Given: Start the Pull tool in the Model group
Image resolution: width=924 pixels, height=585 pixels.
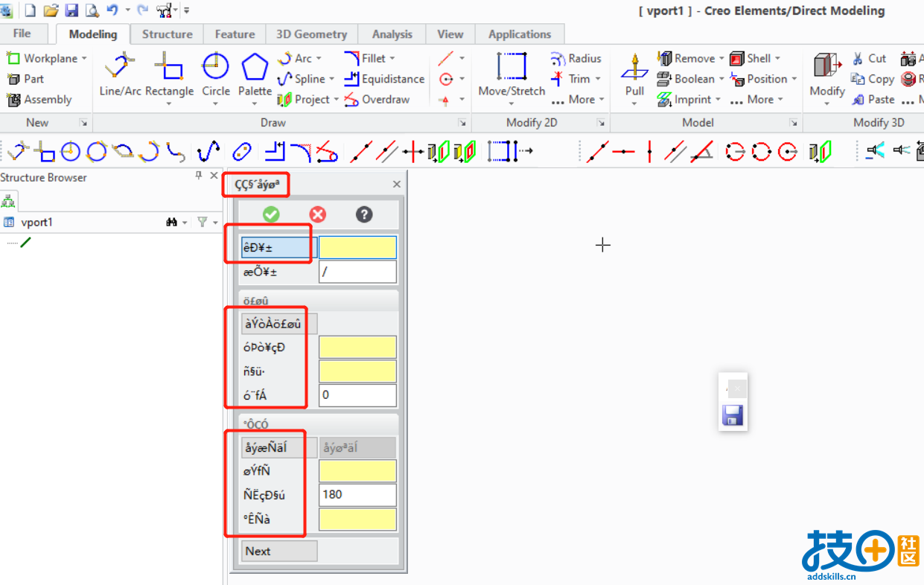Looking at the screenshot, I should coord(634,75).
